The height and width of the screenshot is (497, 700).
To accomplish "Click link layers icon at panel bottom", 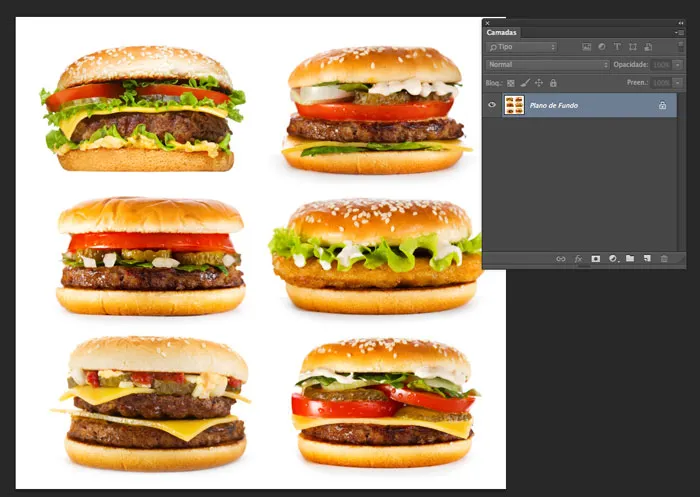I will (x=561, y=259).
